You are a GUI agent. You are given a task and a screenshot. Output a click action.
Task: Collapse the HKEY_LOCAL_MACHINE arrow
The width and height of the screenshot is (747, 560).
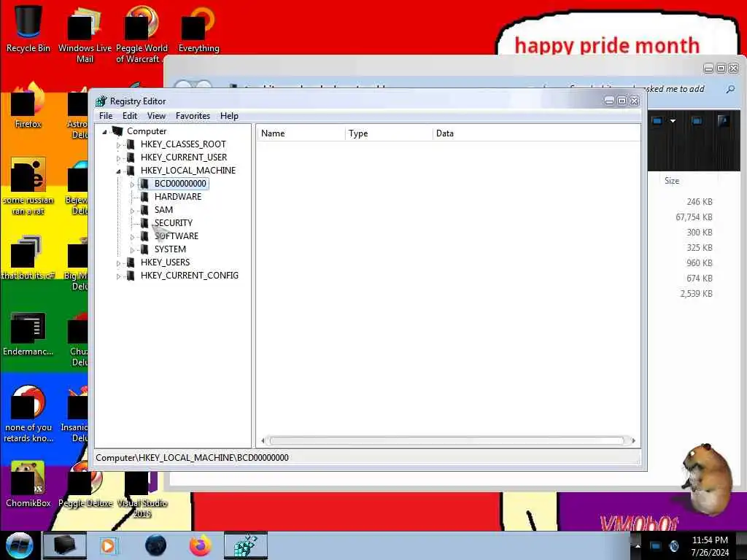coord(118,171)
